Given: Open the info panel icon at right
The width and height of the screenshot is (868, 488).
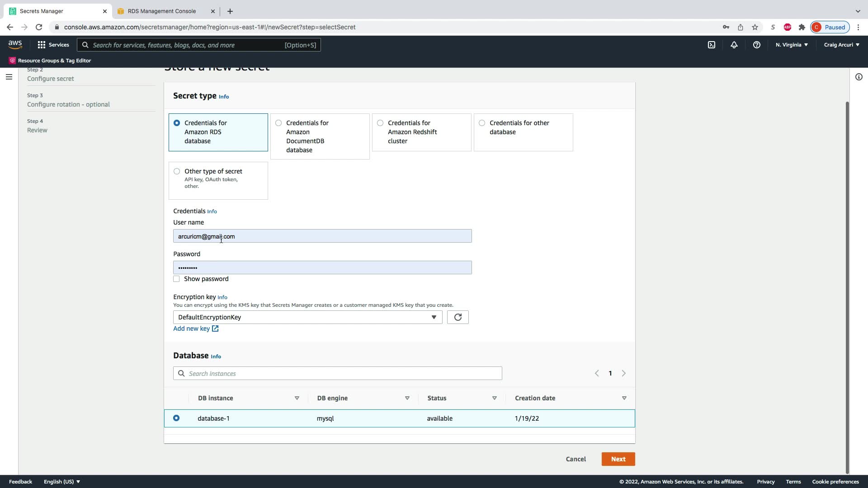Looking at the screenshot, I should (859, 77).
